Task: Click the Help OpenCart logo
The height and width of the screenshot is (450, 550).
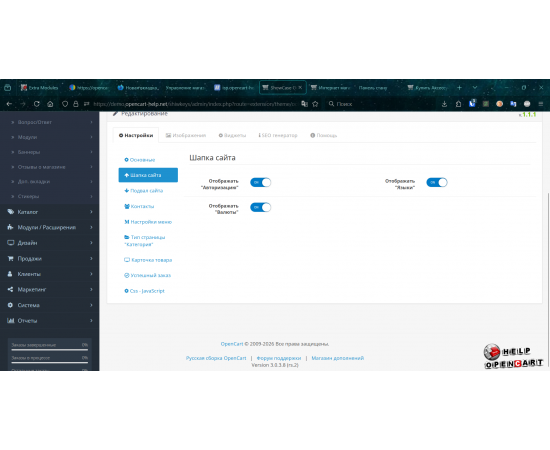Action: click(513, 356)
